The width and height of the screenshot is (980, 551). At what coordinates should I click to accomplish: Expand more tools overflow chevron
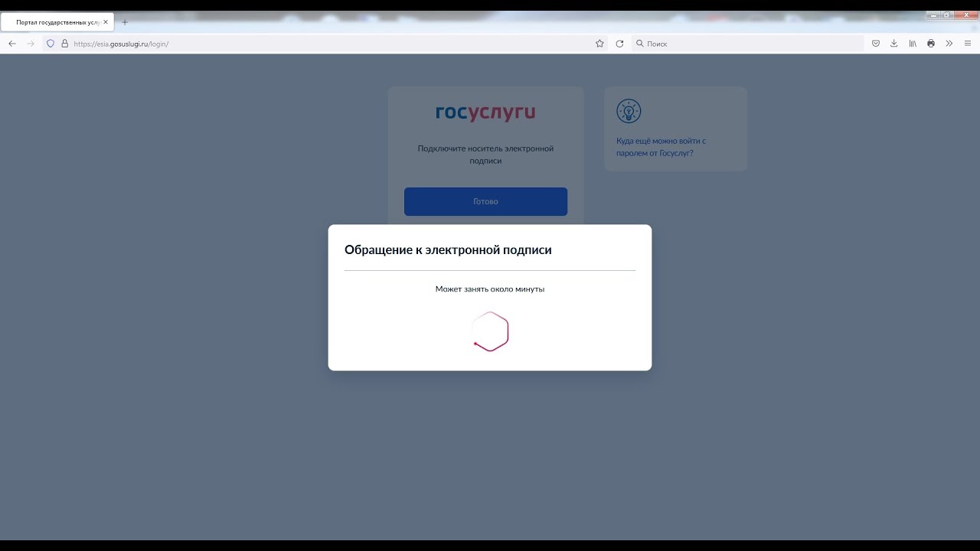click(949, 44)
